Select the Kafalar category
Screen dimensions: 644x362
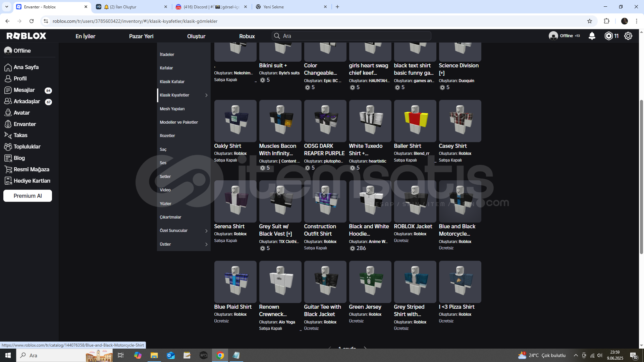coord(166,68)
